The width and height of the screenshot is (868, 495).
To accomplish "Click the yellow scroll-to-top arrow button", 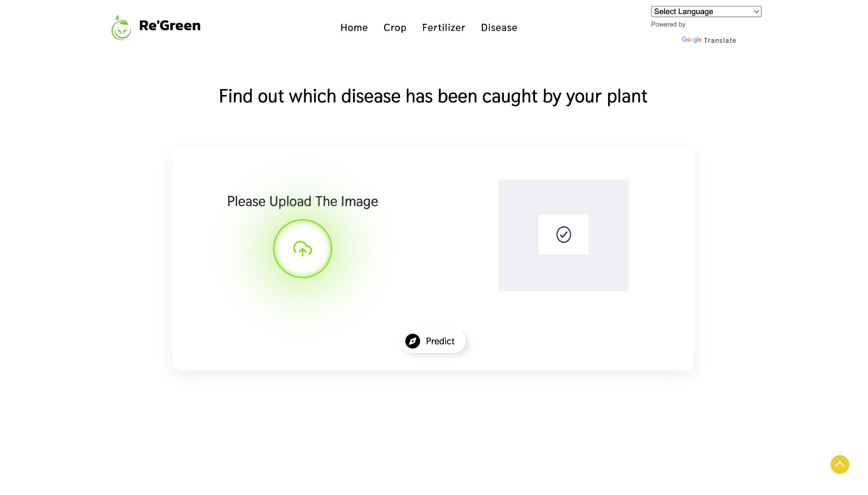I will 840,465.
